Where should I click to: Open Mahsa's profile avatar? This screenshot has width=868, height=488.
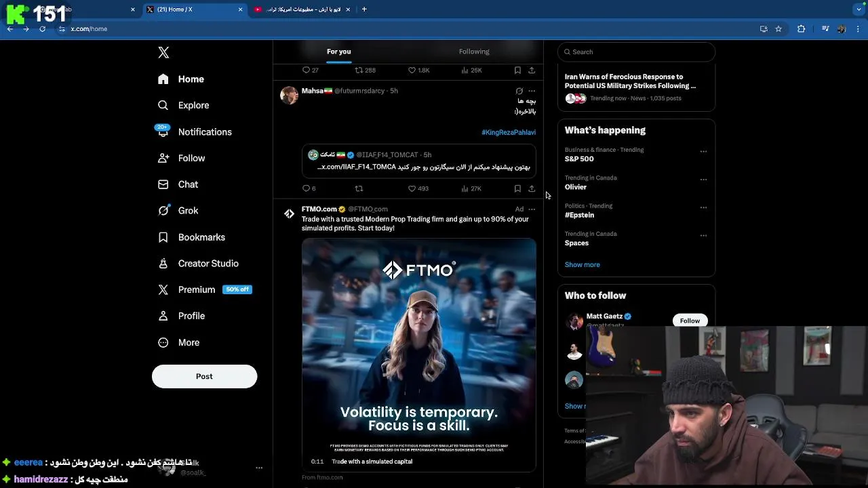289,95
